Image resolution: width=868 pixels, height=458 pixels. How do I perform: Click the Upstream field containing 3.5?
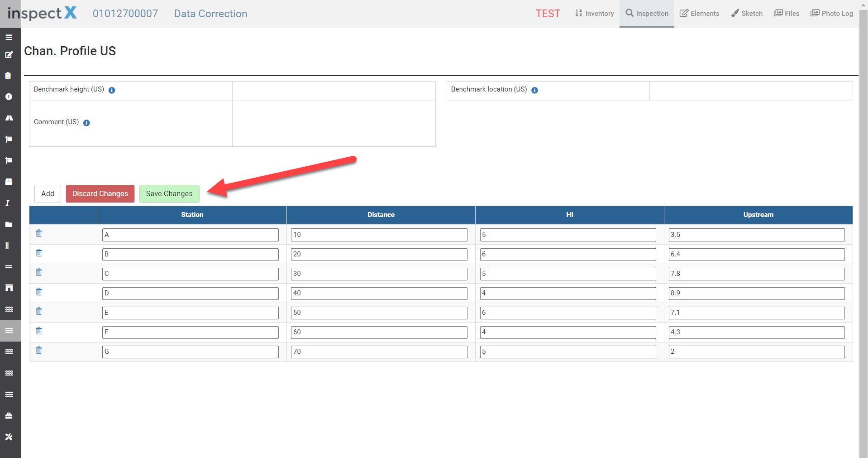[x=757, y=235]
